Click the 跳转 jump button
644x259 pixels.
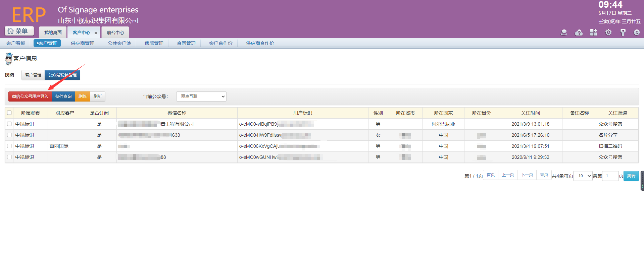(631, 176)
